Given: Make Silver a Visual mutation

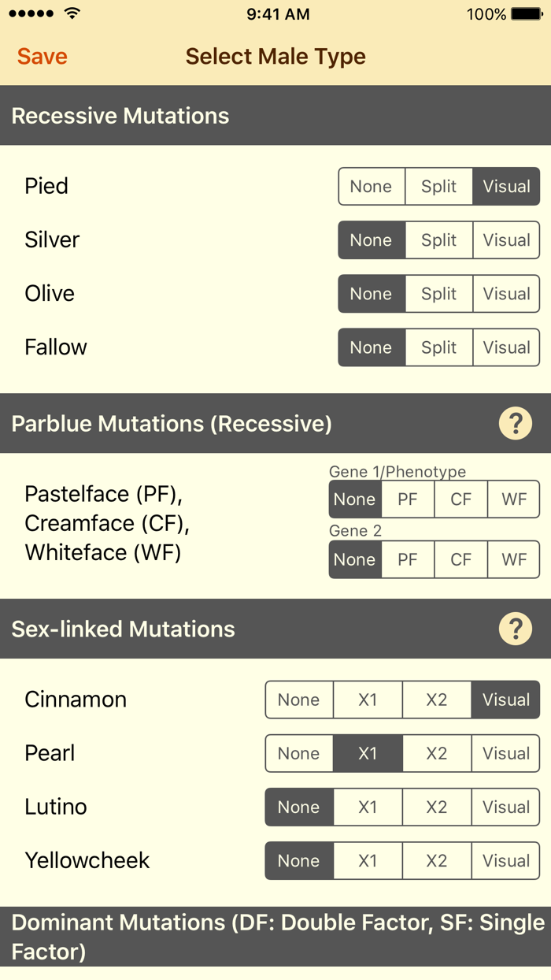Looking at the screenshot, I should [506, 240].
